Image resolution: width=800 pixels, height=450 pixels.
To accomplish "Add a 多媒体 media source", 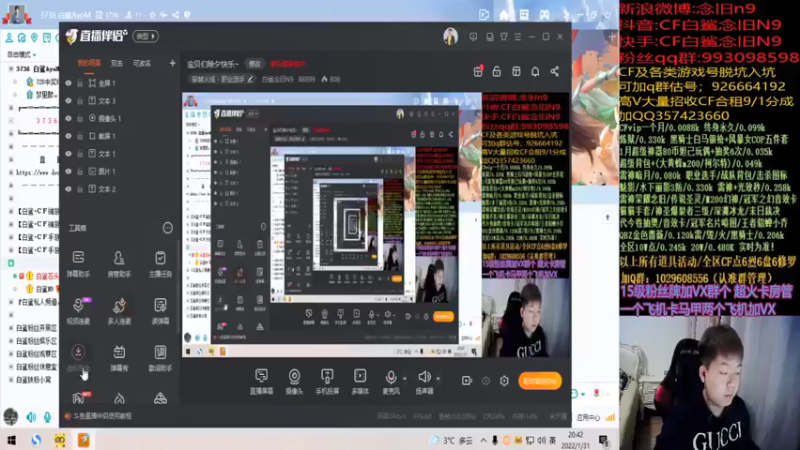I will coord(360,381).
